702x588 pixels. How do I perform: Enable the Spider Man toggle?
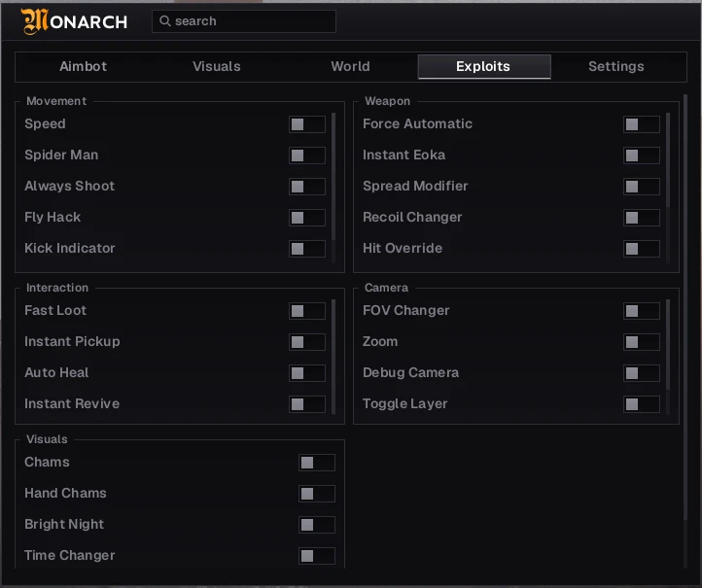(307, 156)
